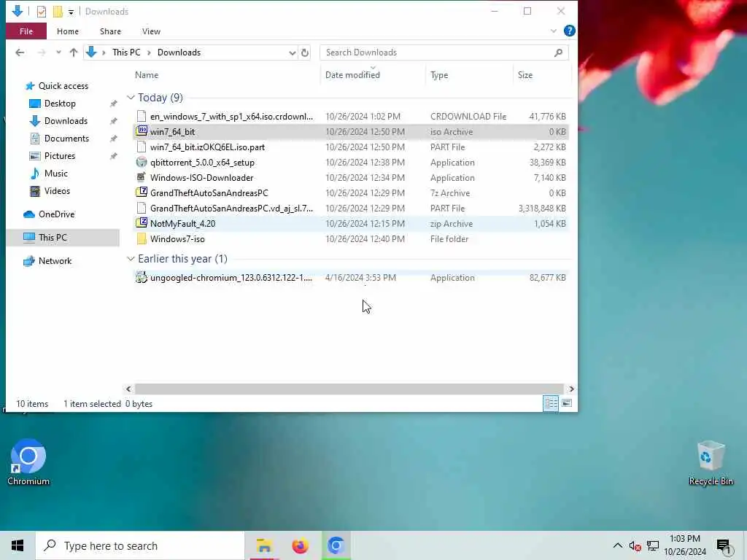
Task: Switch to Large icons view layout
Action: 566,404
